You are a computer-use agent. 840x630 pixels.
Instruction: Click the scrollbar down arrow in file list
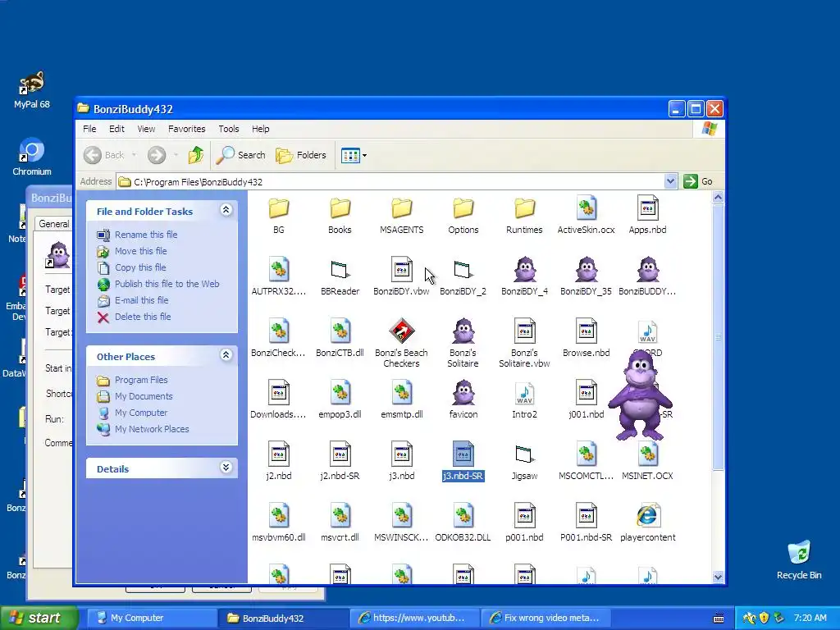pos(718,577)
